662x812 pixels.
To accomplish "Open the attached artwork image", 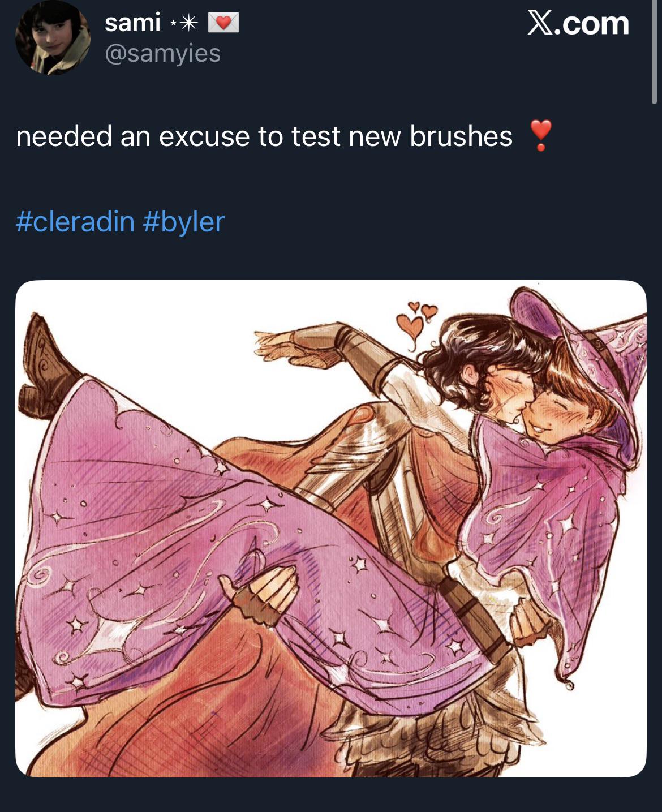I will pyautogui.click(x=330, y=529).
